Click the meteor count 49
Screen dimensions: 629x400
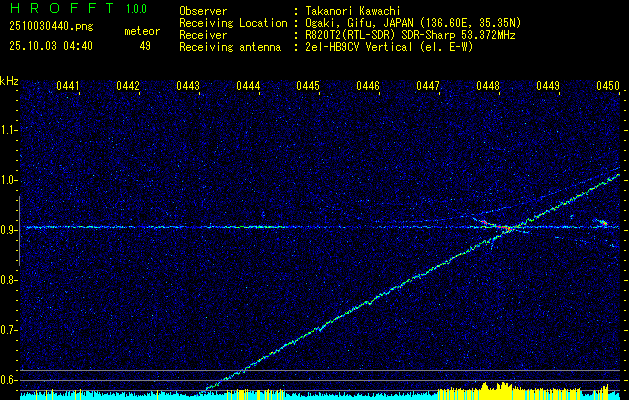145,46
